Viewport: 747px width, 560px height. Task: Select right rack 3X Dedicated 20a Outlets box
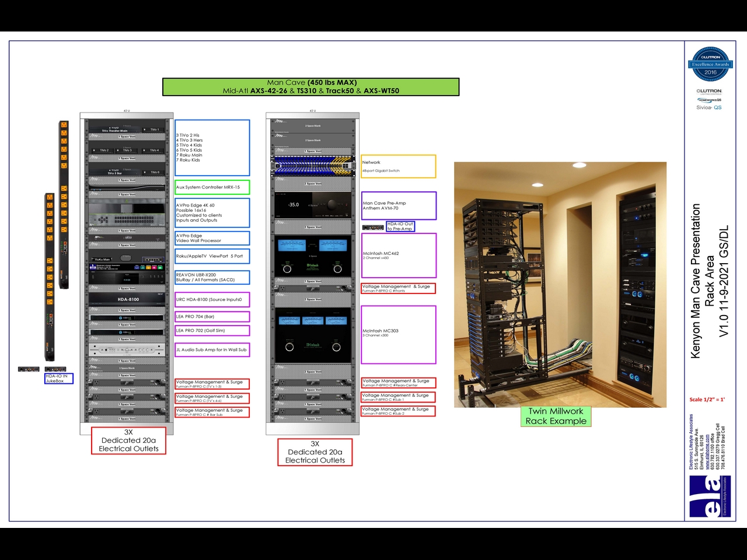pyautogui.click(x=315, y=452)
